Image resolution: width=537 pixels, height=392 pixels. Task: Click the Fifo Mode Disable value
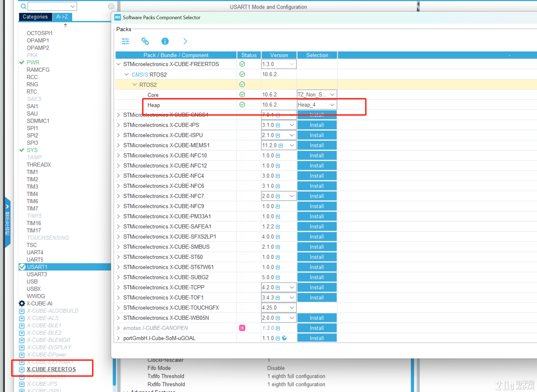[x=276, y=368]
